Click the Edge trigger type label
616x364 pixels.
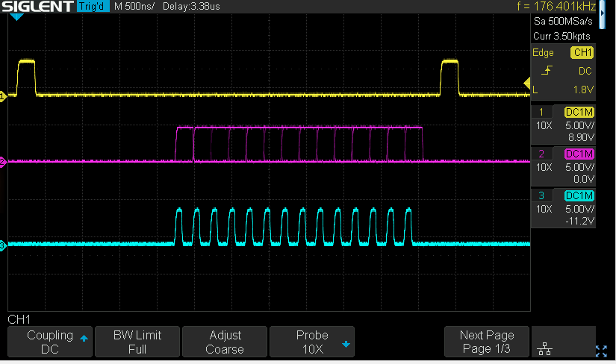click(x=543, y=53)
